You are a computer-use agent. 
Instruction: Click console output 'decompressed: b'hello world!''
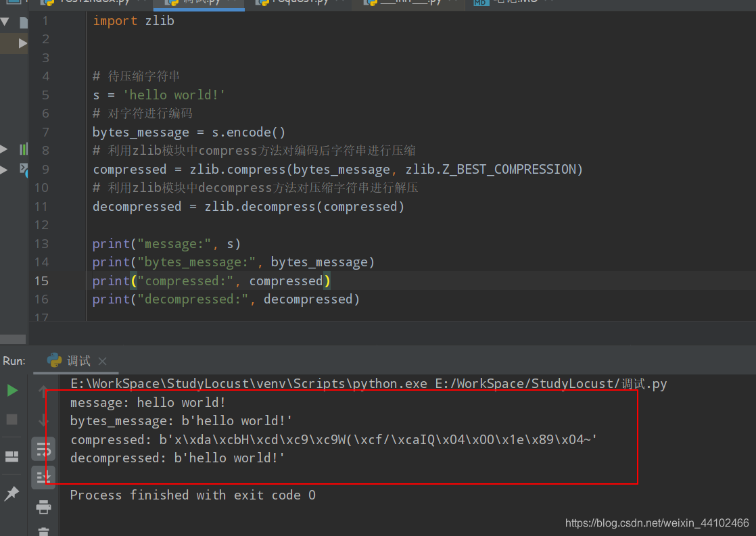(177, 458)
